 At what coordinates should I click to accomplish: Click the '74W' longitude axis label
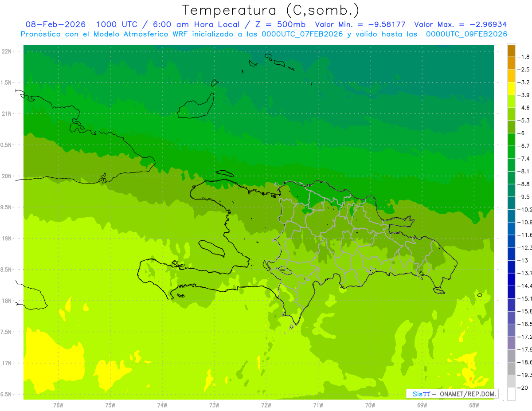coord(162,405)
